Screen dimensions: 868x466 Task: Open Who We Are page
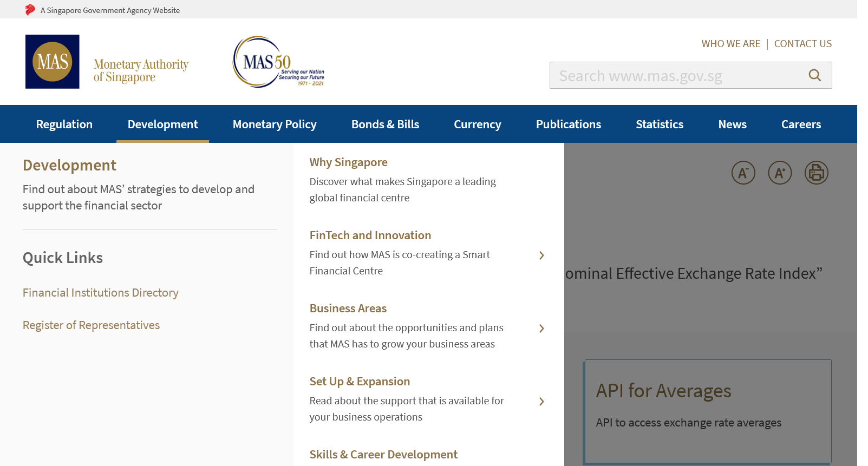[x=730, y=44]
